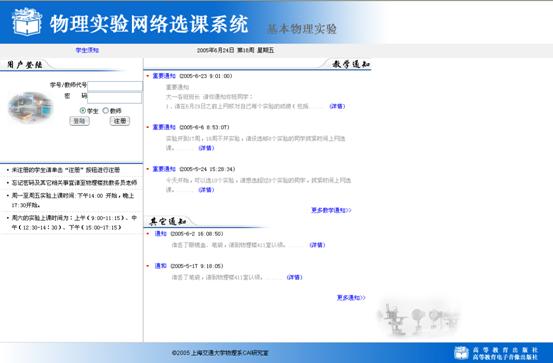Open the 学生须知 link
Image resolution: width=553 pixels, height=363 pixels.
click(87, 50)
